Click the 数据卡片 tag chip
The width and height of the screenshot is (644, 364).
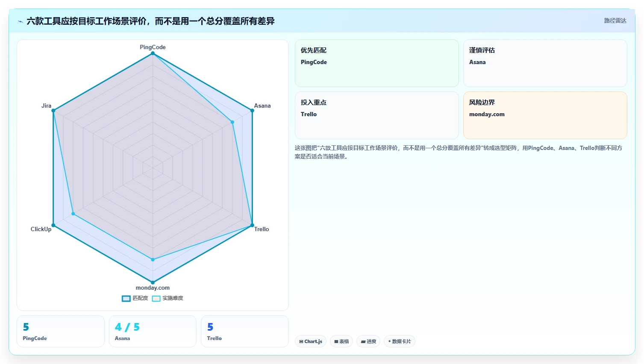tap(400, 341)
